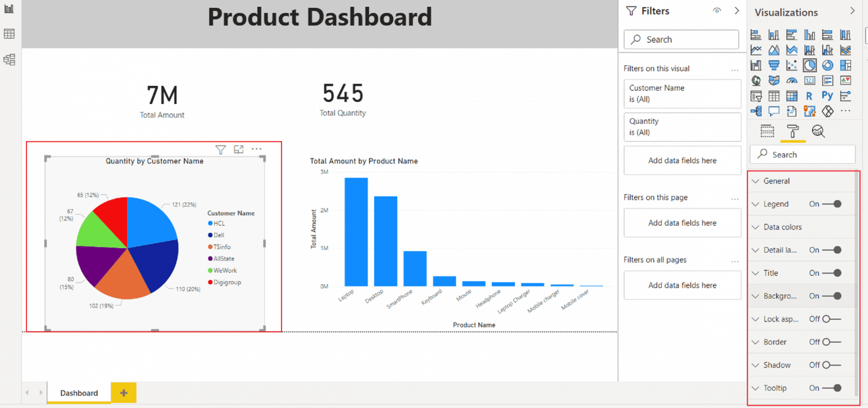Choose the R script visual icon
Image resolution: width=868 pixels, height=408 pixels.
click(809, 96)
